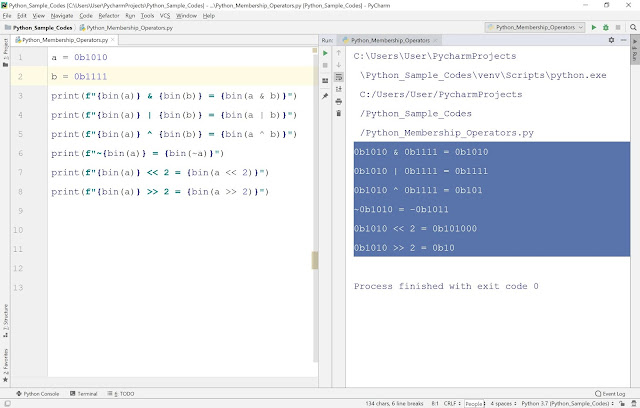Change the 4 spaces indent setting
Image resolution: width=640 pixels, height=408 pixels.
click(x=503, y=404)
